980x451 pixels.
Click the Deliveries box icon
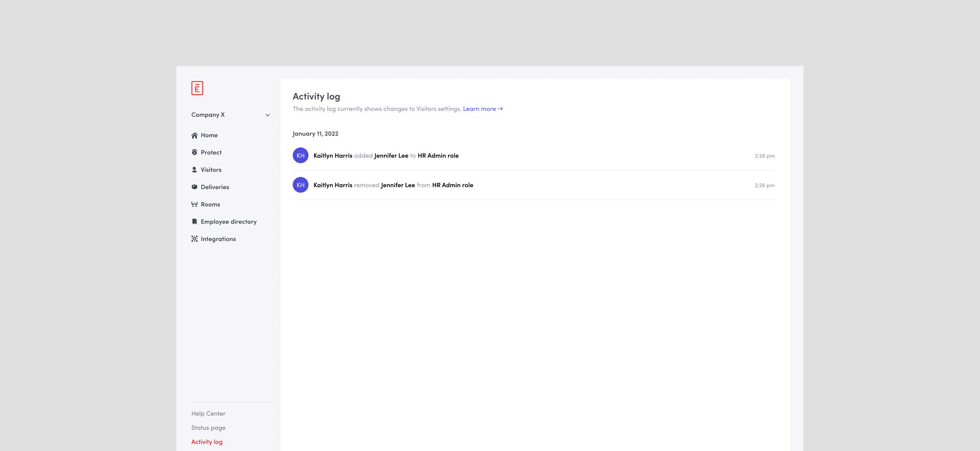click(x=194, y=187)
